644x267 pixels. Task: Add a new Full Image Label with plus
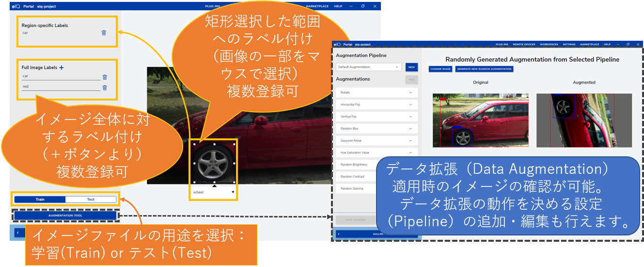pyautogui.click(x=62, y=68)
